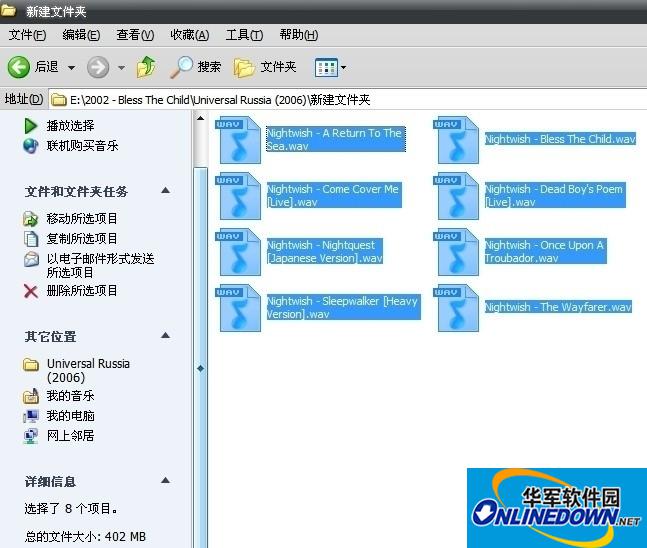This screenshot has width=647, height=548.
Task: Select WAV icon for Bless The Child
Action: coord(456,140)
